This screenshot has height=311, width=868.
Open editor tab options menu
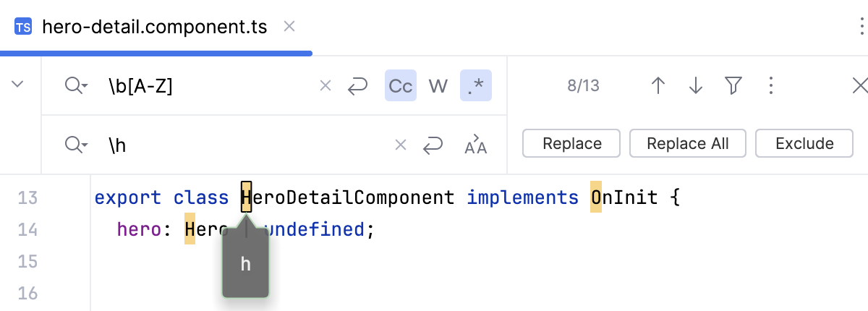[861, 27]
